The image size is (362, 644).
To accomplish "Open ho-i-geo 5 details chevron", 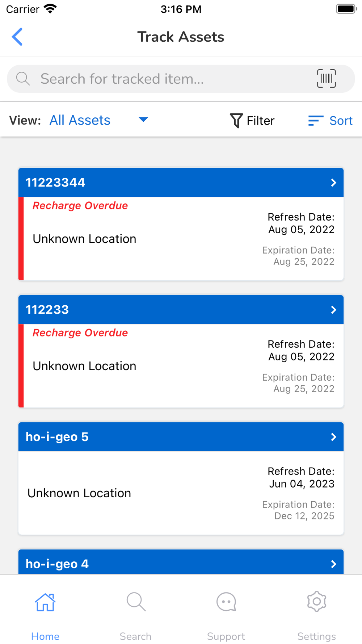I will pyautogui.click(x=333, y=437).
